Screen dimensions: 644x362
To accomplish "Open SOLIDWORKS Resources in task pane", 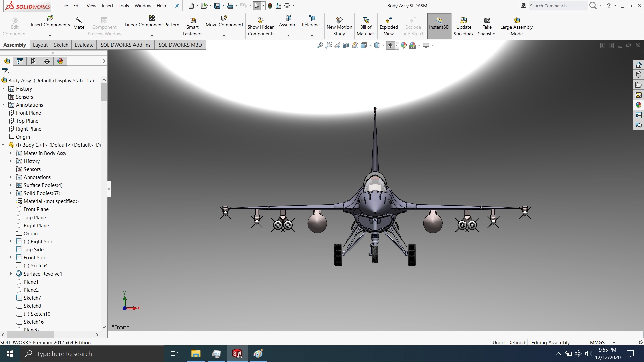I will coord(638,65).
